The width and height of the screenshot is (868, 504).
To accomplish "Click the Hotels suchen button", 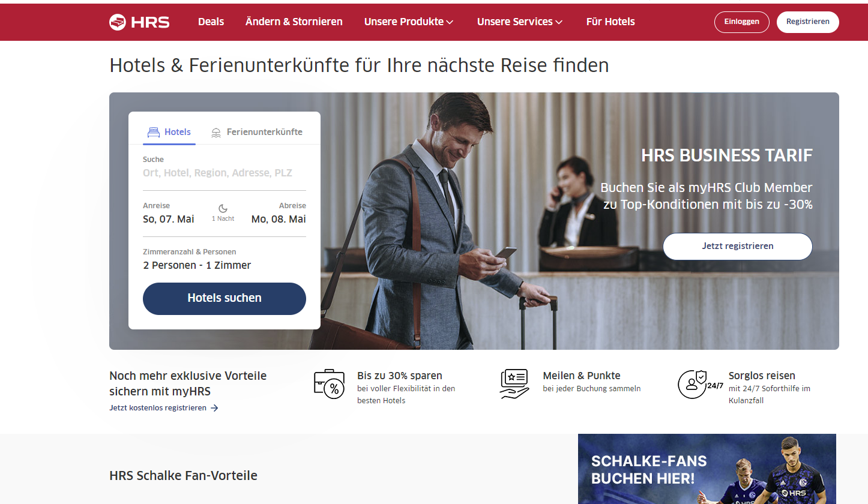I will 225,298.
